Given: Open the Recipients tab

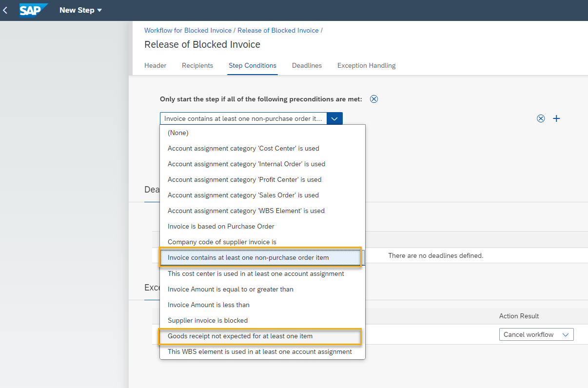Looking at the screenshot, I should [x=197, y=65].
